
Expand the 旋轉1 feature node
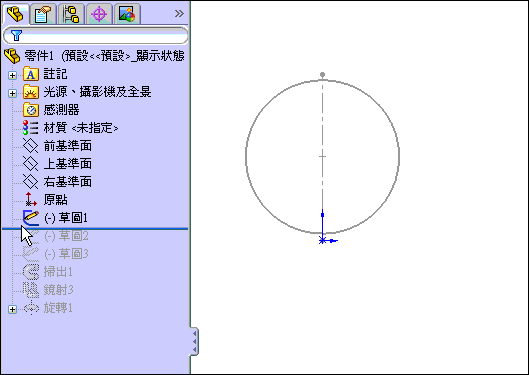(x=12, y=309)
